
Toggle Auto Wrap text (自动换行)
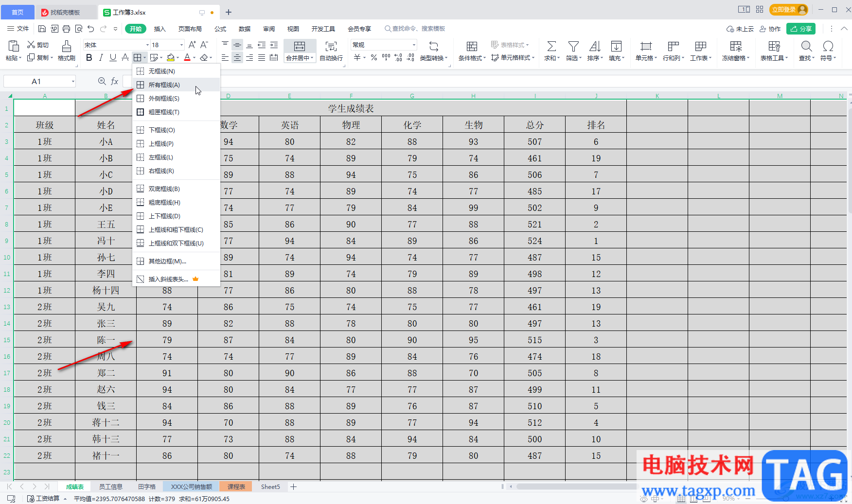[x=331, y=51]
